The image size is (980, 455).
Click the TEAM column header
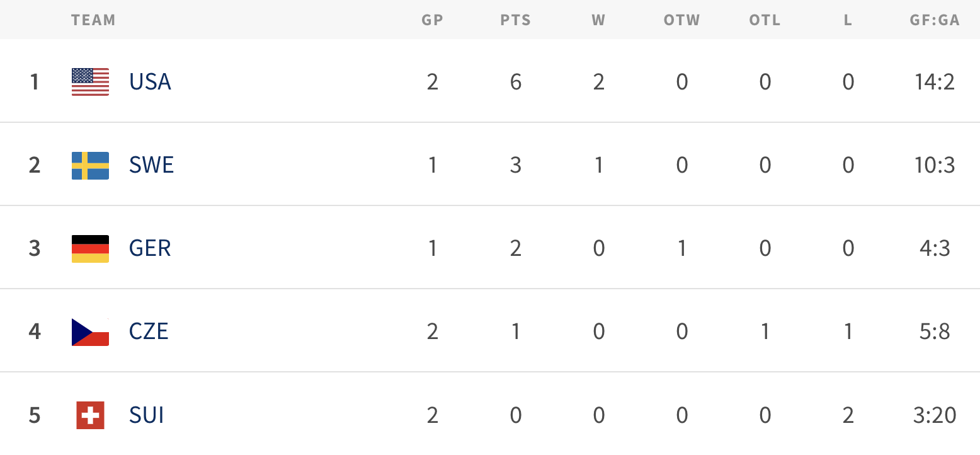point(93,20)
